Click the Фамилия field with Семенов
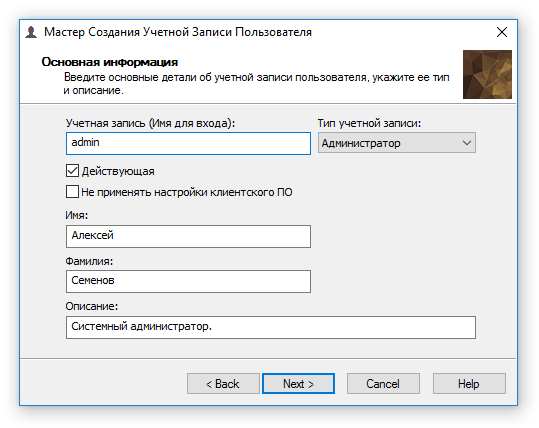 (x=188, y=281)
